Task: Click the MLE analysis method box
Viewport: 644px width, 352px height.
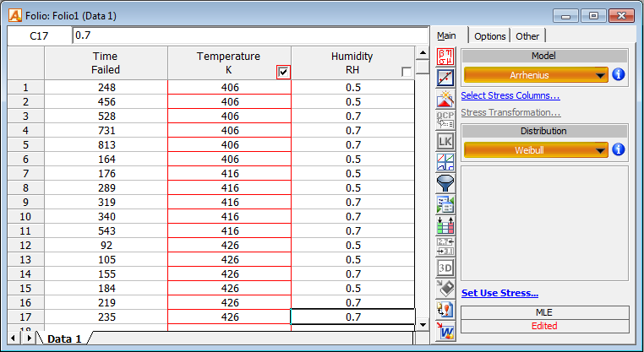Action: [x=545, y=313]
